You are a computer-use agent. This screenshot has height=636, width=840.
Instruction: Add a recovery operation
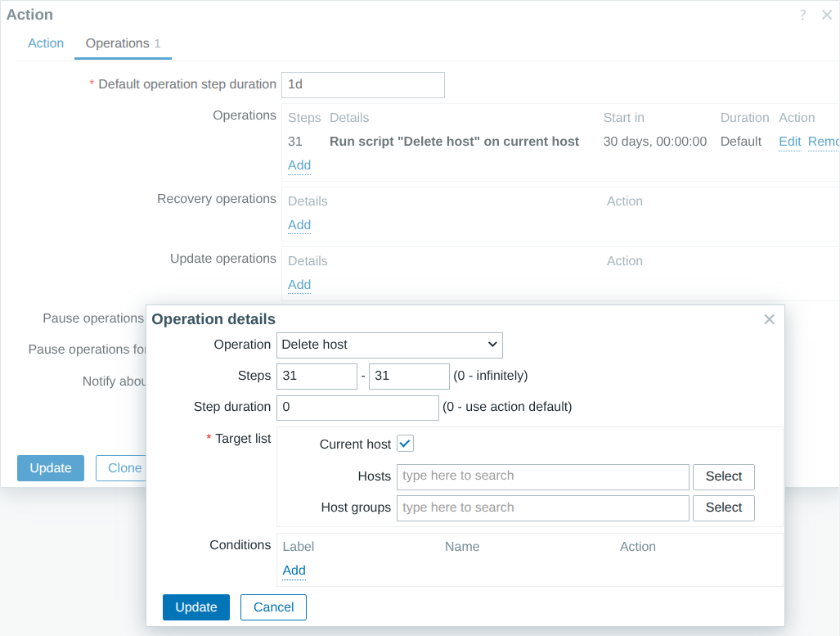(x=299, y=224)
